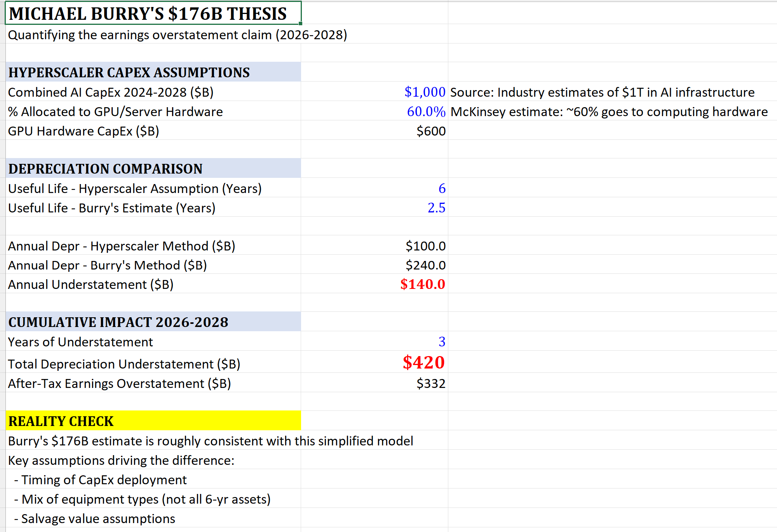Image resolution: width=777 pixels, height=532 pixels.
Task: Click the $600 GPU Hardware CapEx cell
Action: pyautogui.click(x=430, y=131)
